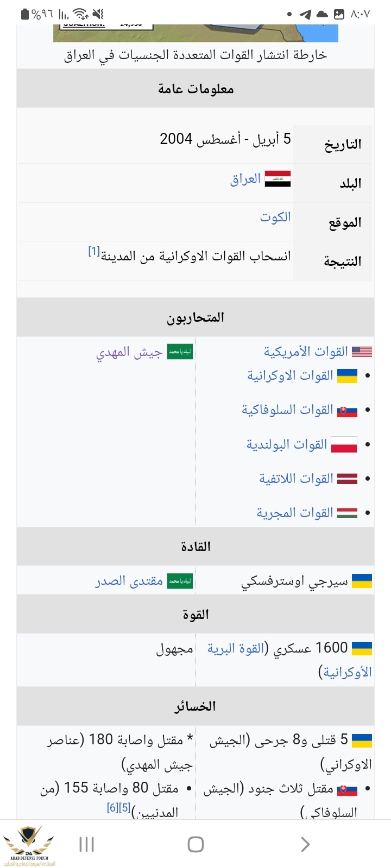Tap the Telegram notification icon in status bar
Screen dimensions: 391x868
click(306, 14)
